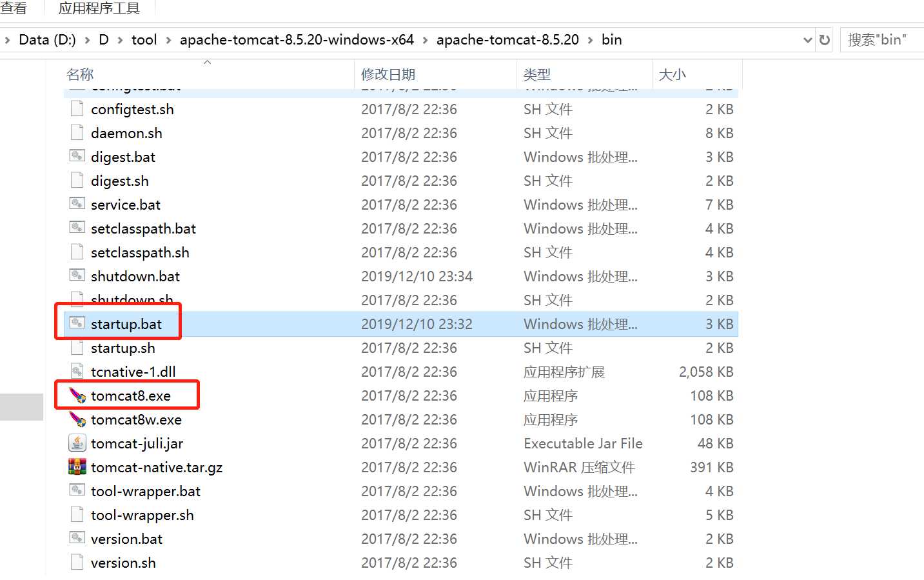
Task: Select the service.bat batch icon
Action: tap(77, 204)
